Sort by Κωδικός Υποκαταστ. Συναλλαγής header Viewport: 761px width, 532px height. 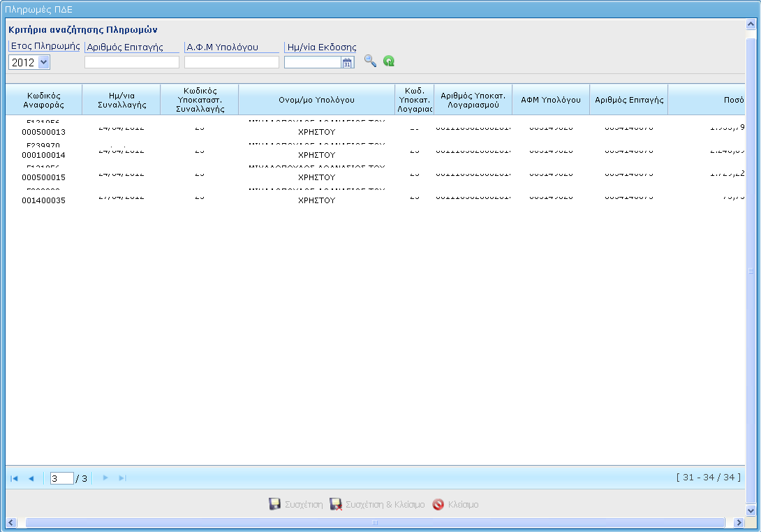pyautogui.click(x=200, y=100)
